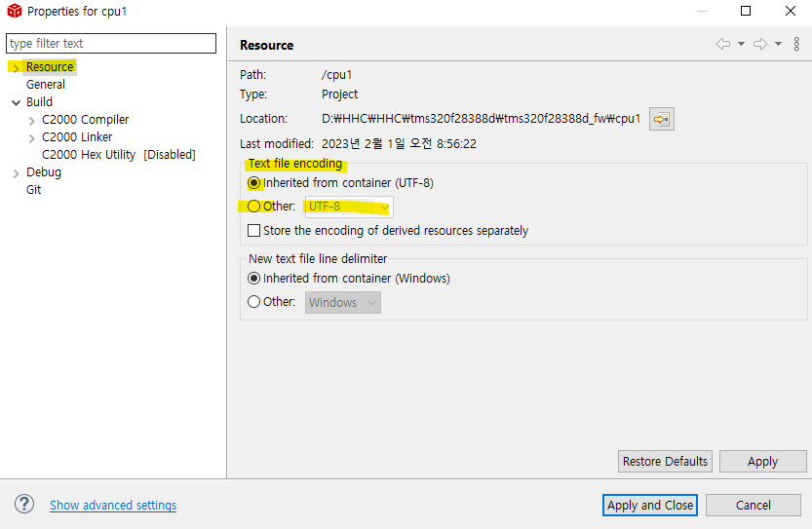Close the Properties for cpu1 window
This screenshot has width=812, height=529.
pyautogui.click(x=791, y=11)
